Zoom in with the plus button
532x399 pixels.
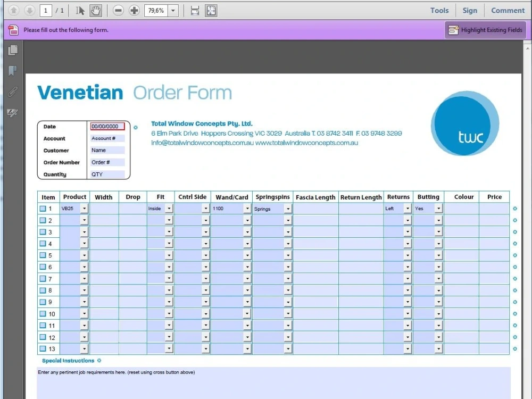pos(134,11)
